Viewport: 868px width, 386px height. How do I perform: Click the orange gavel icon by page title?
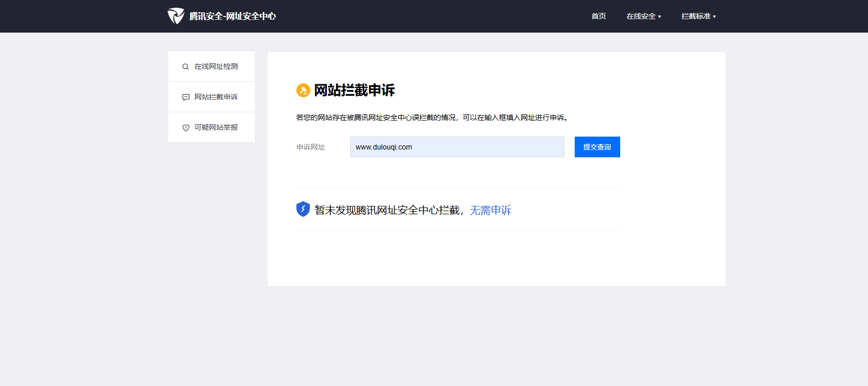tap(303, 90)
